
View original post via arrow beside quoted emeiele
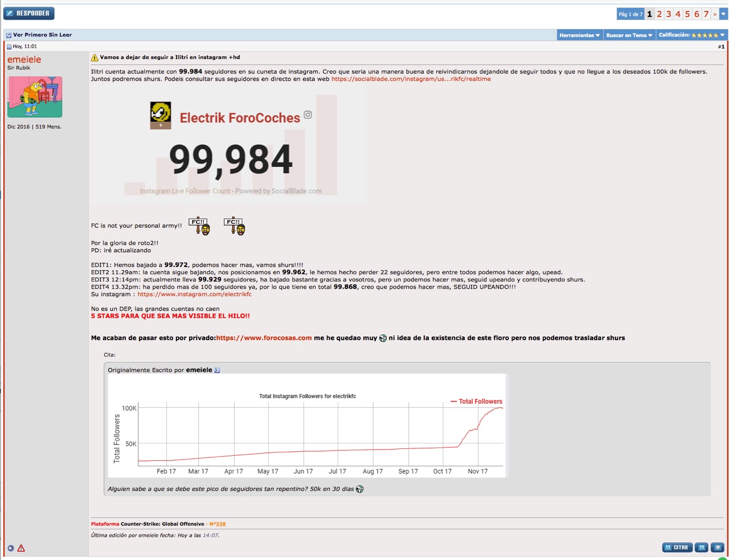(x=217, y=370)
